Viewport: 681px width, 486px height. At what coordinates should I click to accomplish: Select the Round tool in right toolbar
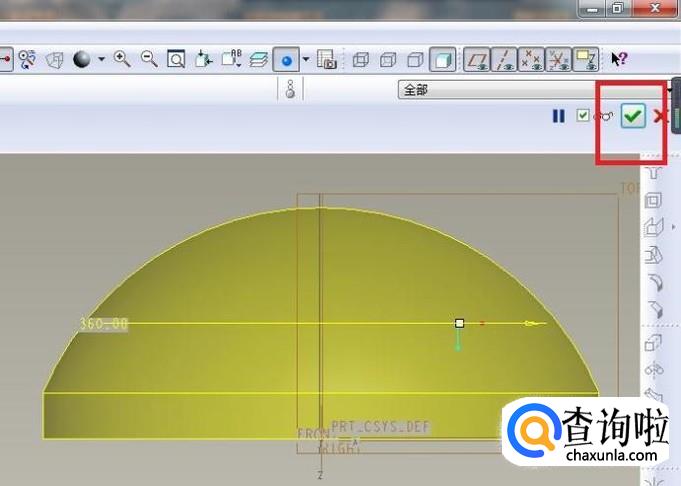pyautogui.click(x=654, y=282)
